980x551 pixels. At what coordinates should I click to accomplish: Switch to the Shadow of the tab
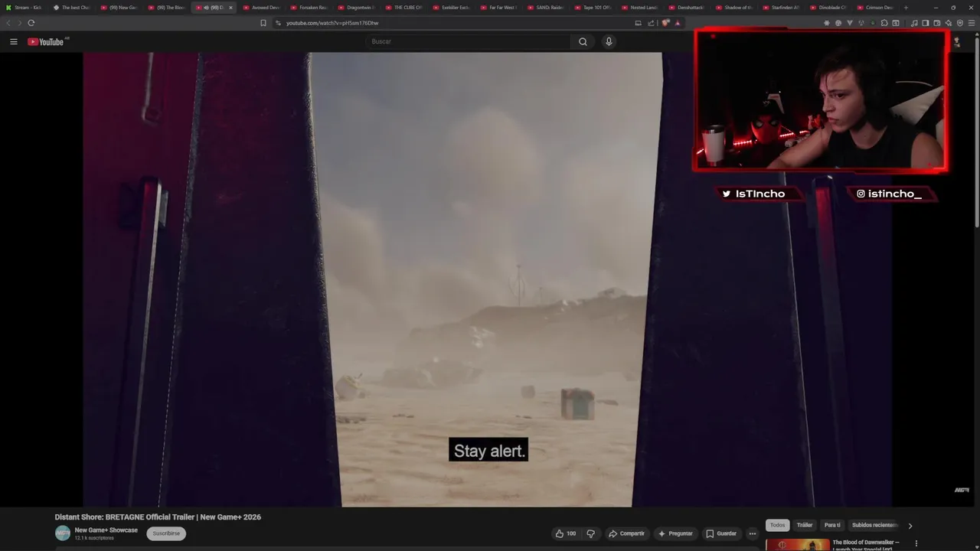(x=735, y=8)
